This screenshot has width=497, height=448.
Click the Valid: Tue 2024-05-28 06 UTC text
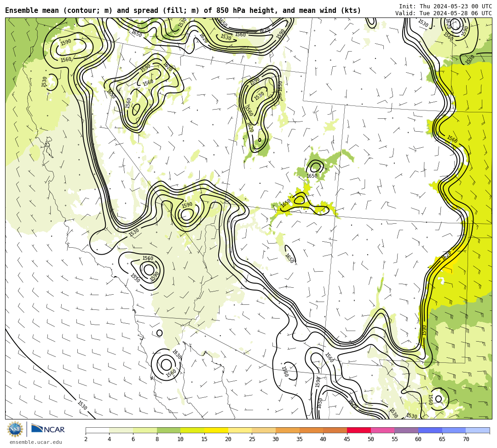point(444,13)
